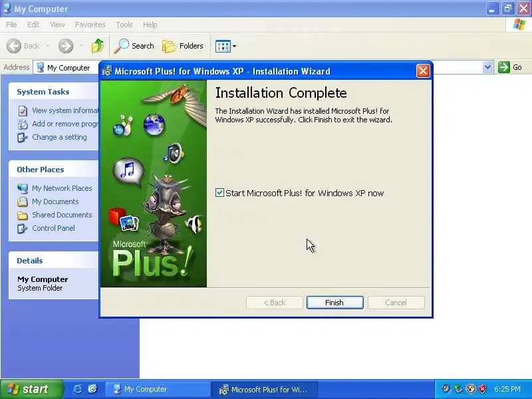Expand the Address bar dropdown arrow
532x399 pixels.
pyautogui.click(x=487, y=67)
